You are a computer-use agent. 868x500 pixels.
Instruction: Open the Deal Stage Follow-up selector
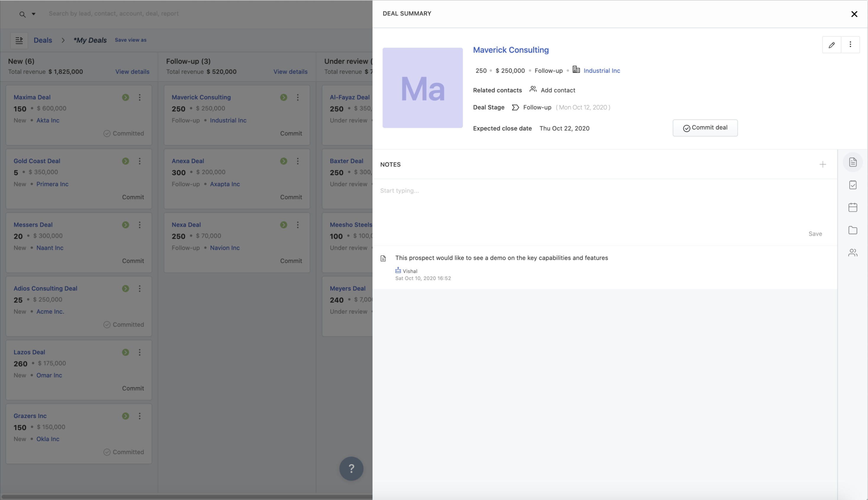[537, 107]
